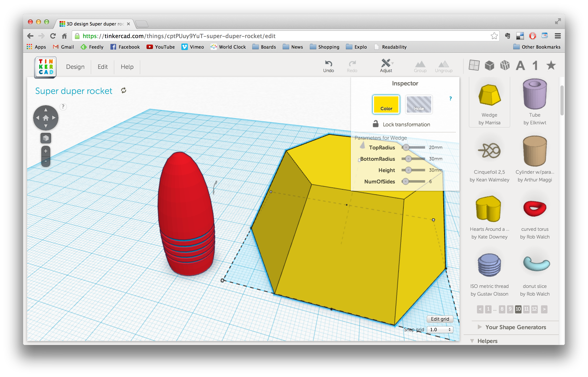Click the Redo icon
Image resolution: width=588 pixels, height=377 pixels.
352,66
